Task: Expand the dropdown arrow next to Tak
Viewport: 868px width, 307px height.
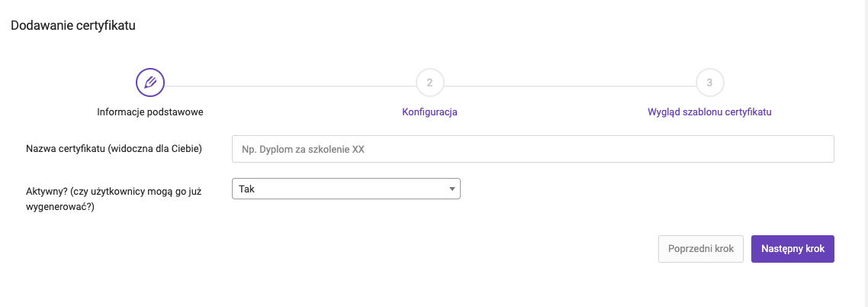Action: tap(452, 189)
